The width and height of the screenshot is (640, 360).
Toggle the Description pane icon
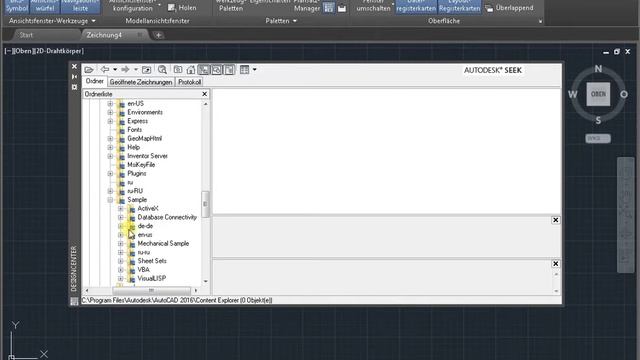229,70
